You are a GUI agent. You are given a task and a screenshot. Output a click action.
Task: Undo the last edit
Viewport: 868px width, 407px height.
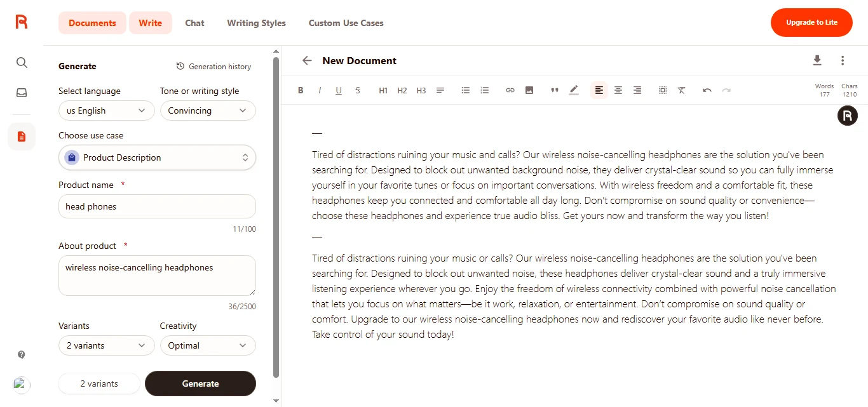pos(707,91)
